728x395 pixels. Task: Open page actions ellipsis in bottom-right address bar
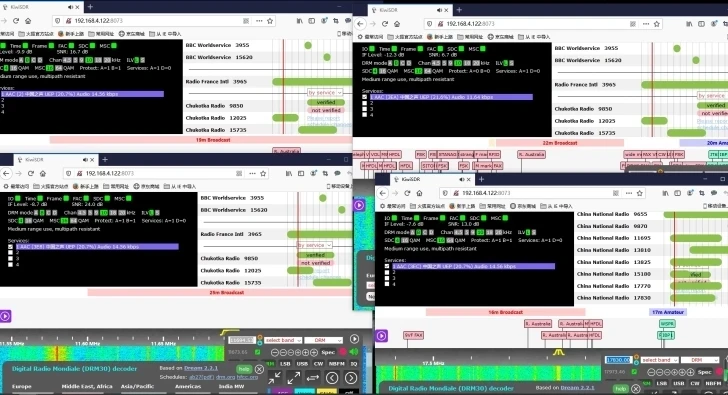click(629, 193)
